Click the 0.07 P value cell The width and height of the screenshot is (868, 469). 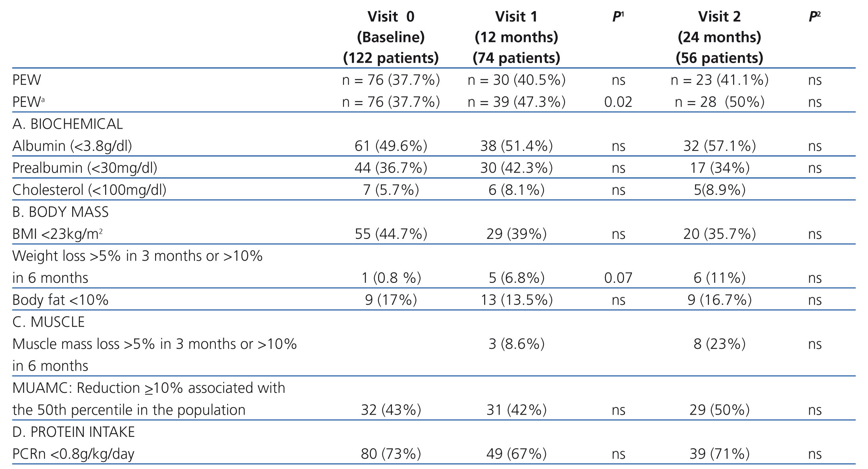618,278
